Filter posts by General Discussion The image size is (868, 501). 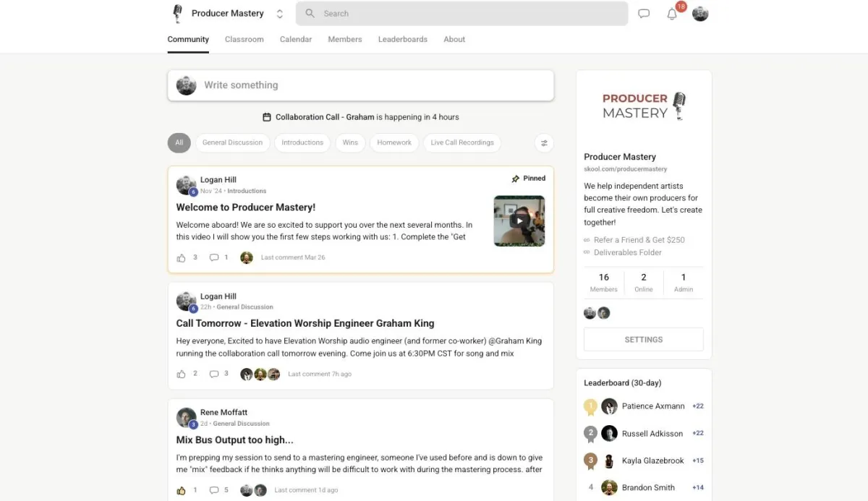click(x=232, y=142)
